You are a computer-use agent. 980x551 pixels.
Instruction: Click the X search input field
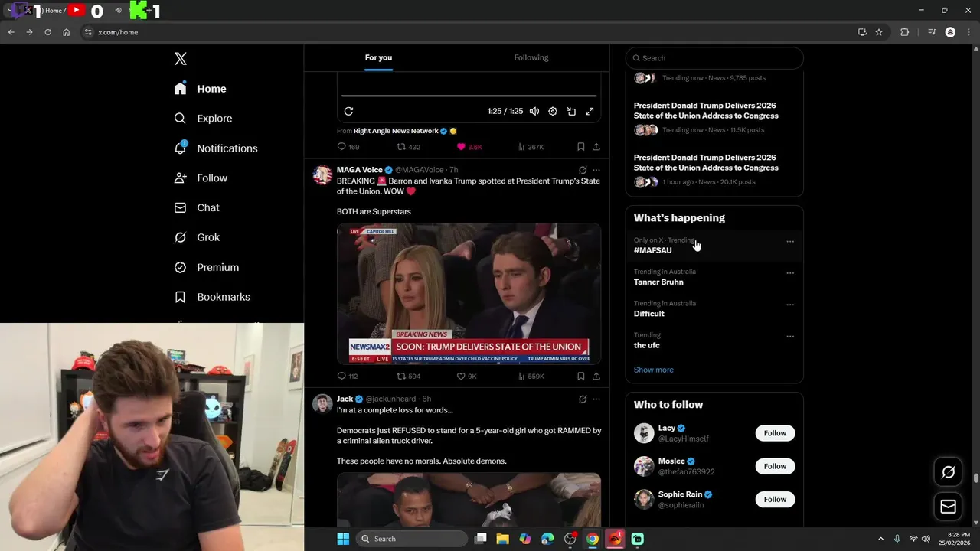[x=714, y=58]
